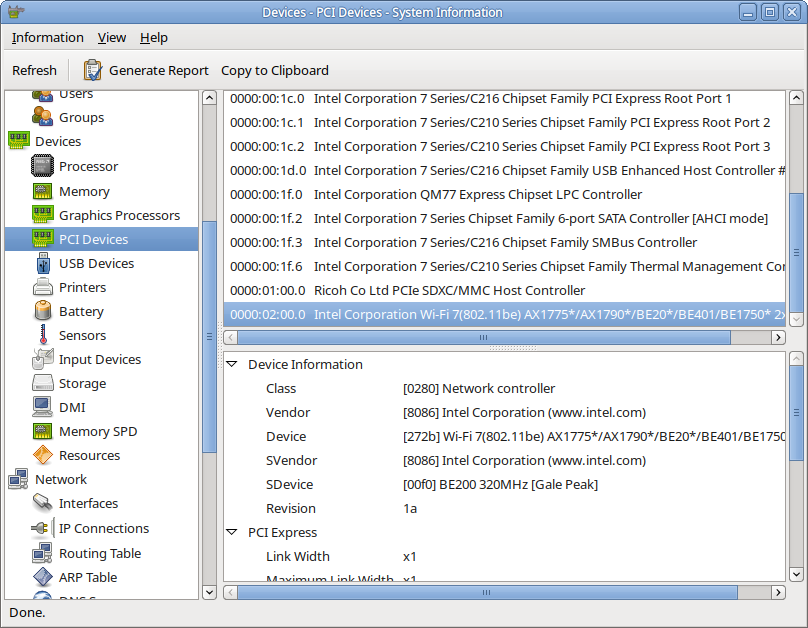Viewport: 808px width, 628px height.
Task: Click the Generate Report clipboard icon
Action: (x=93, y=71)
